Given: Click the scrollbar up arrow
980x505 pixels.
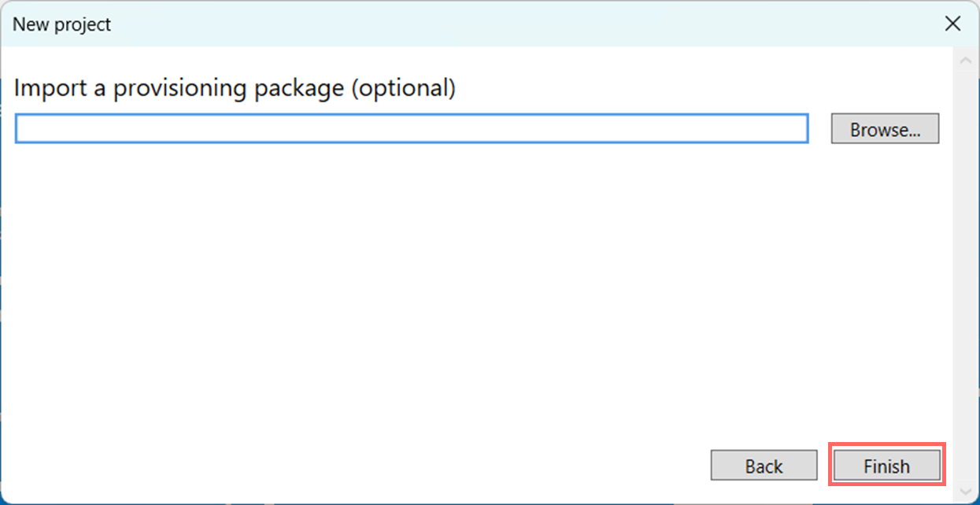Looking at the screenshot, I should pos(967,60).
